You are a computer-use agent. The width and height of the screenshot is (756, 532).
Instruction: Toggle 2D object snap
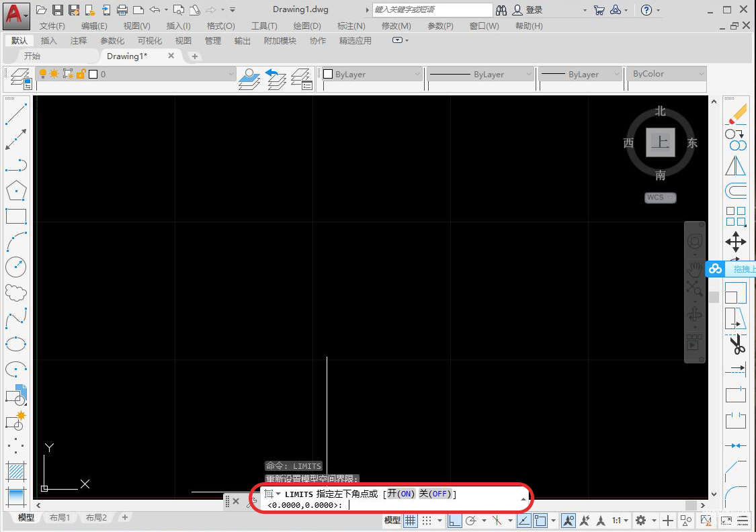click(540, 521)
